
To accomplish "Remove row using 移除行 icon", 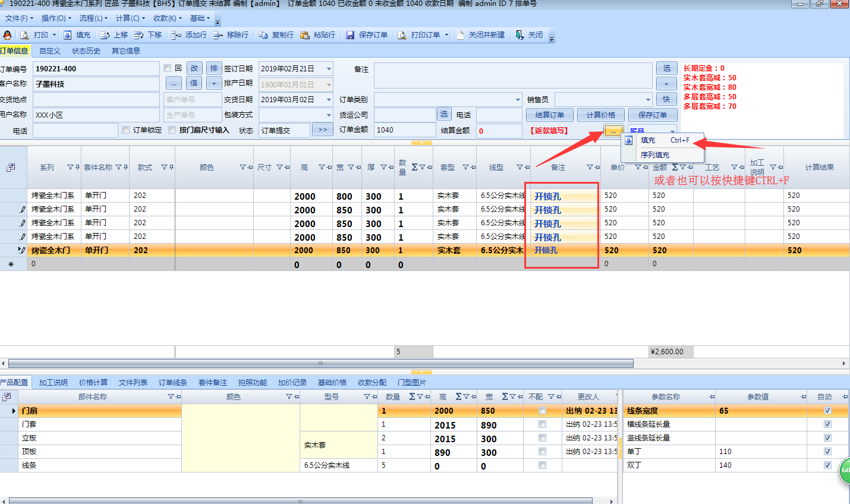I will pyautogui.click(x=218, y=35).
